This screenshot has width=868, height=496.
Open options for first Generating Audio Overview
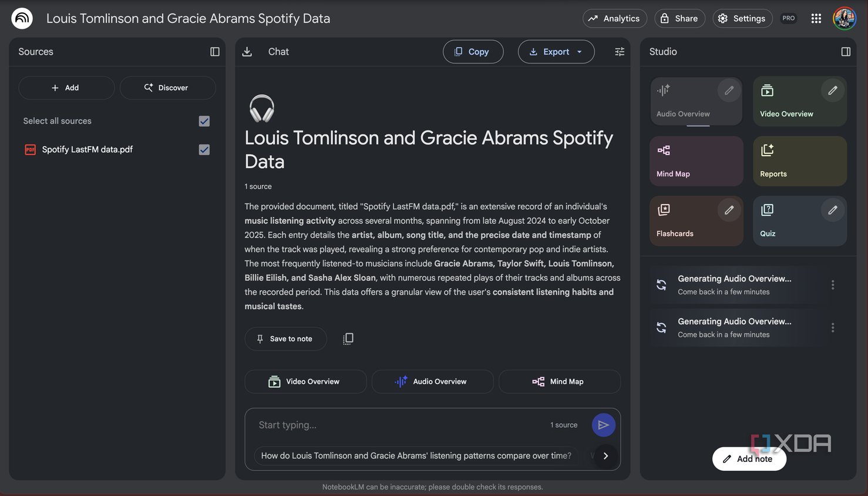pos(833,285)
